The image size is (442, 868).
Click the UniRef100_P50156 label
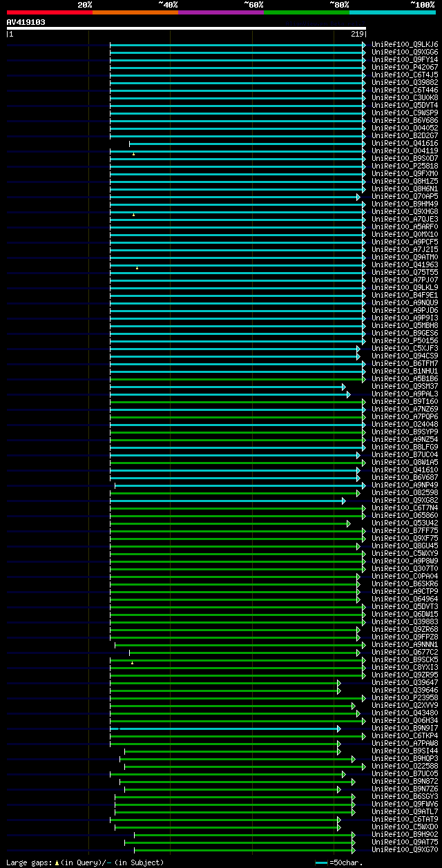pyautogui.click(x=405, y=340)
